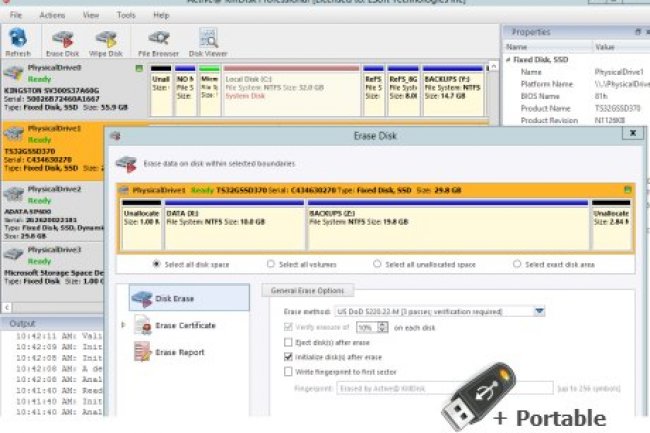Click the Output panel header
Viewport: 650px width, 433px height.
pyautogui.click(x=52, y=323)
